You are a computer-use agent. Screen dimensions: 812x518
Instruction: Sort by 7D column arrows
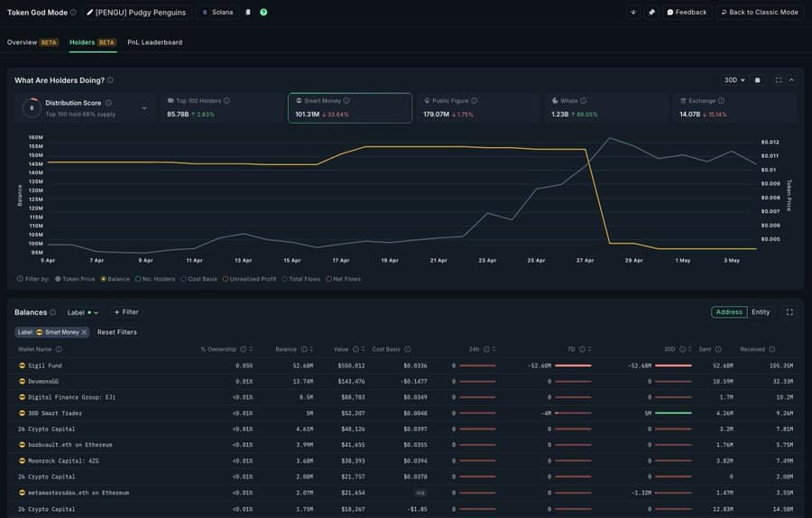tap(589, 349)
